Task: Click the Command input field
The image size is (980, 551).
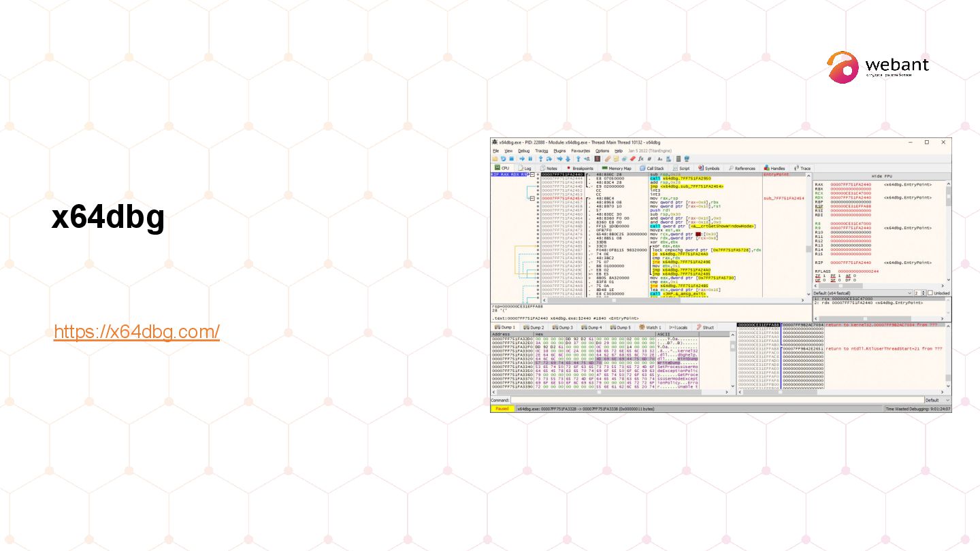Action: click(x=717, y=401)
